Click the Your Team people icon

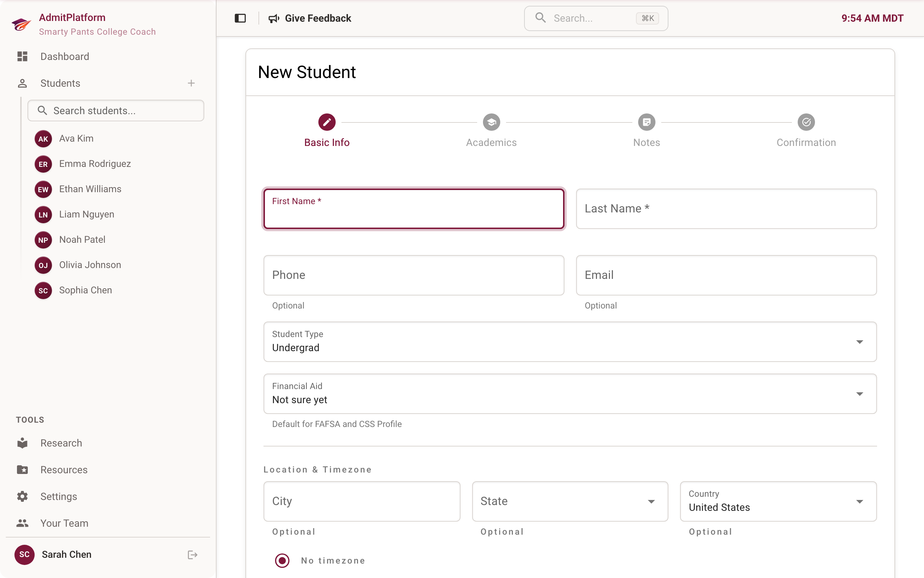pyautogui.click(x=22, y=523)
